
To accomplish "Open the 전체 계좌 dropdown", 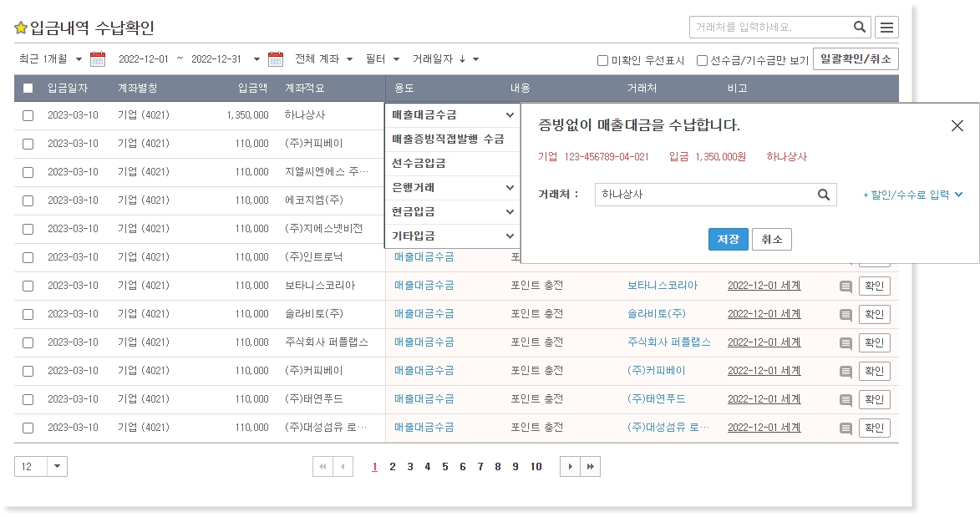I will coord(324,59).
